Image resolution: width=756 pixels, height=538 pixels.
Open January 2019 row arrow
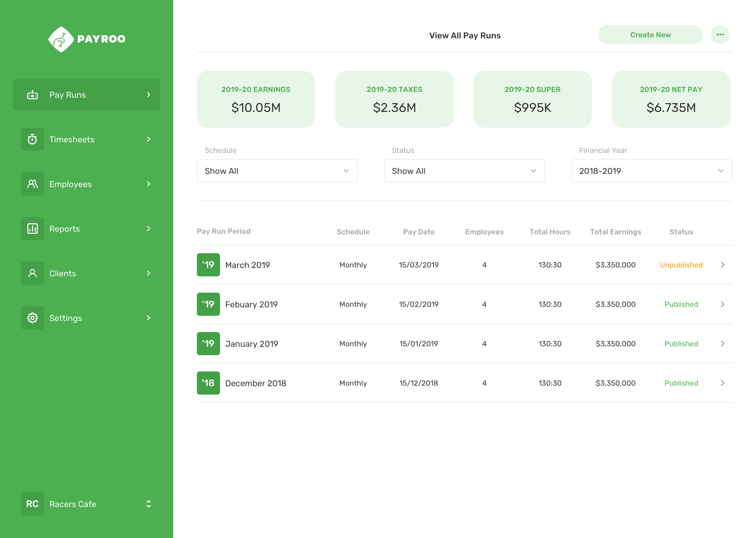pyautogui.click(x=723, y=344)
